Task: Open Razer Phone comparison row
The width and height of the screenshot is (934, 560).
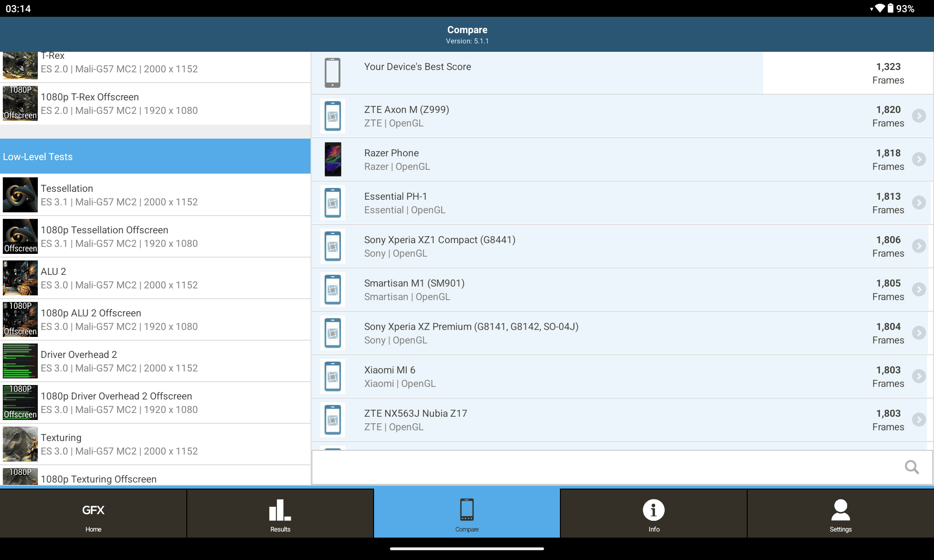Action: pos(622,160)
